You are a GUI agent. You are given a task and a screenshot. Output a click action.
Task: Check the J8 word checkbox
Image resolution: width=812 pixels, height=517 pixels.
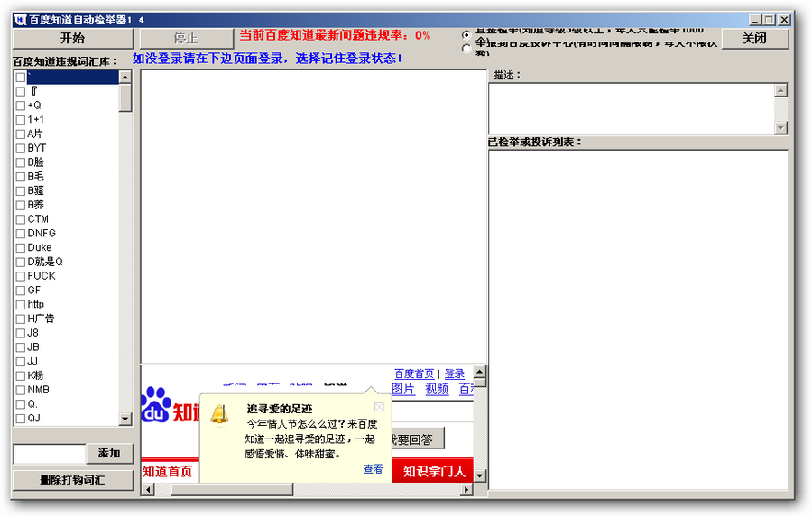21,333
